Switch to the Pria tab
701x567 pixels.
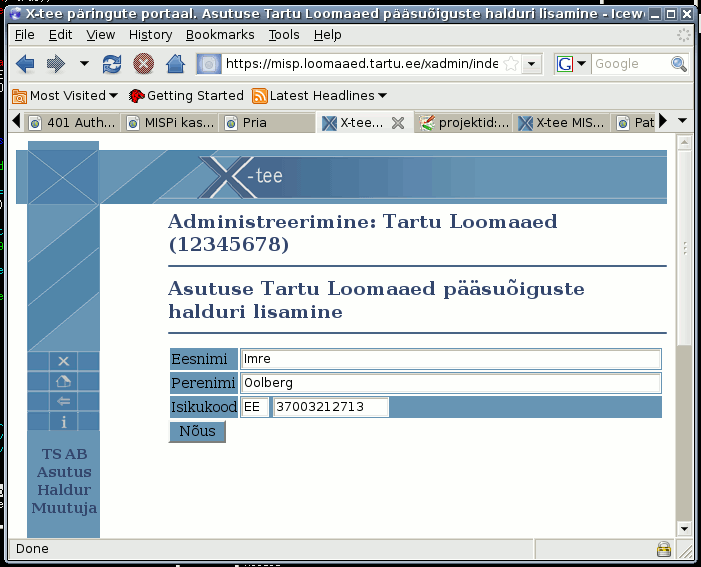point(268,123)
